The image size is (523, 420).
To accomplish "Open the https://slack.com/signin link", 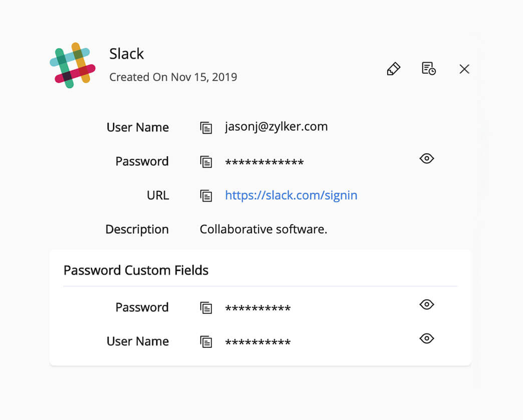I will [291, 195].
